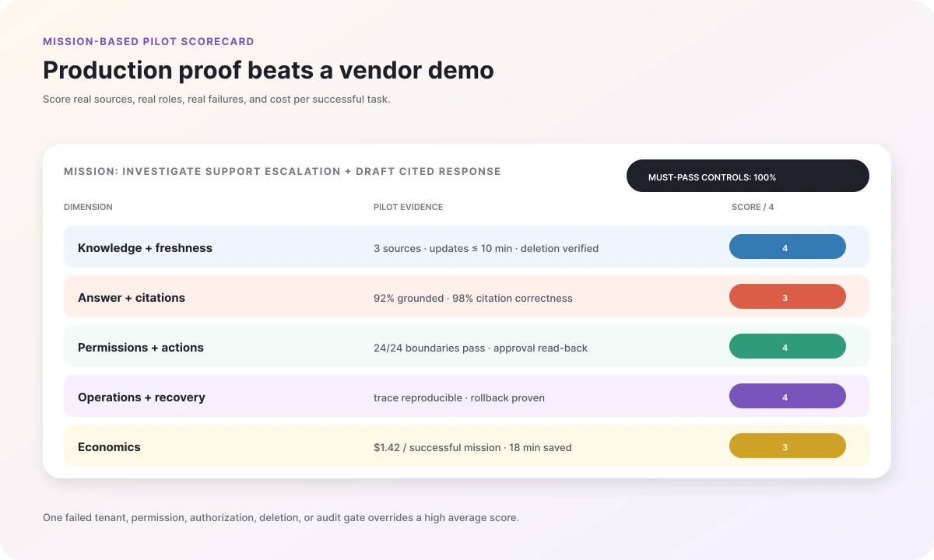The height and width of the screenshot is (560, 934).
Task: Click the SCORE / 4 column header
Action: [x=753, y=207]
